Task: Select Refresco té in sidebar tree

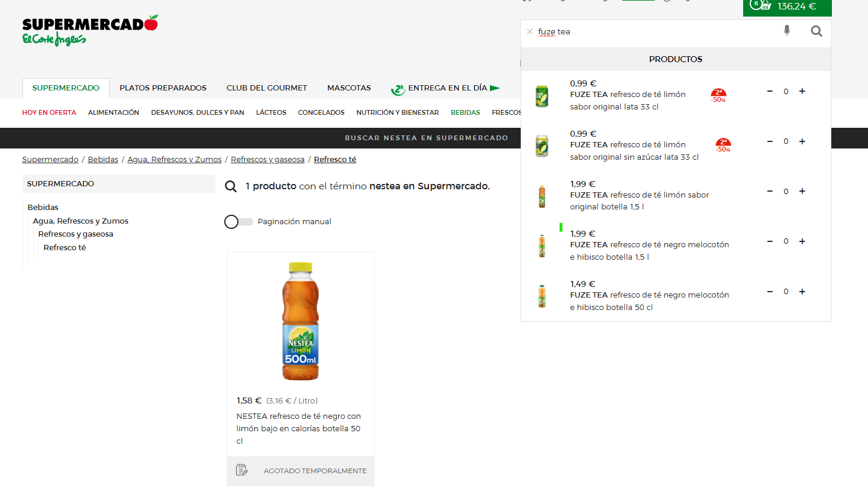Action: pyautogui.click(x=64, y=248)
